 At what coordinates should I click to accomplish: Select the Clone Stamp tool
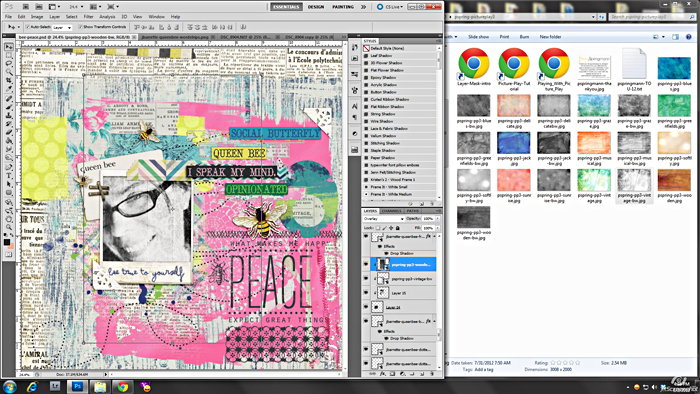point(8,116)
